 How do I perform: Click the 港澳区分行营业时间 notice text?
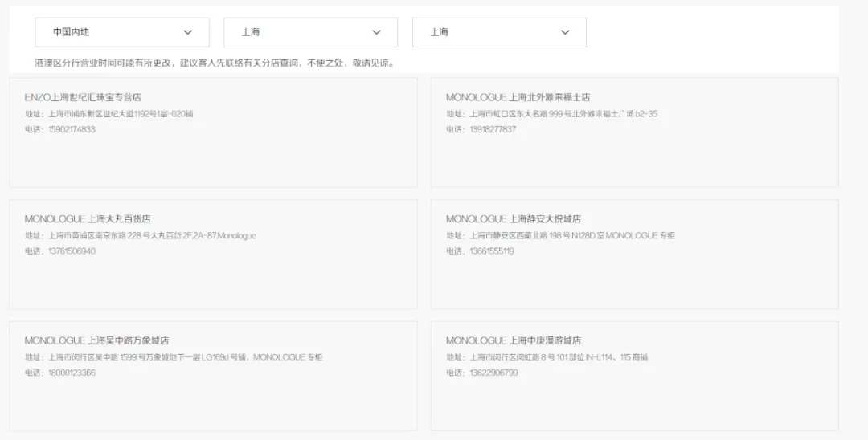[214, 63]
